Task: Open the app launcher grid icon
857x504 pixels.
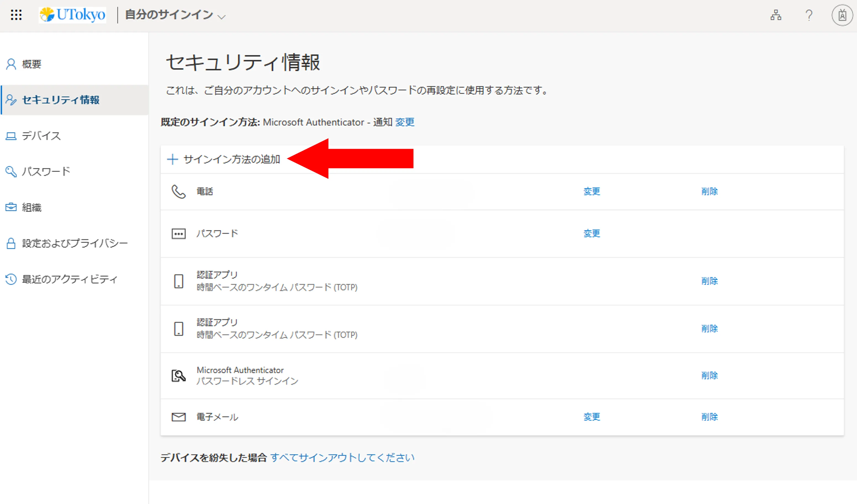Action: tap(16, 15)
